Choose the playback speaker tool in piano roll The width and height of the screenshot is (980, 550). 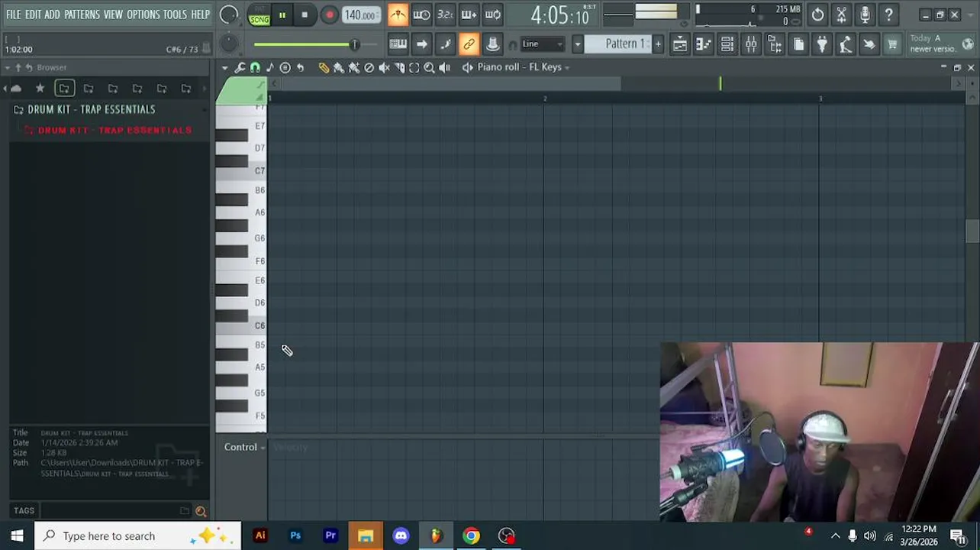coord(444,67)
